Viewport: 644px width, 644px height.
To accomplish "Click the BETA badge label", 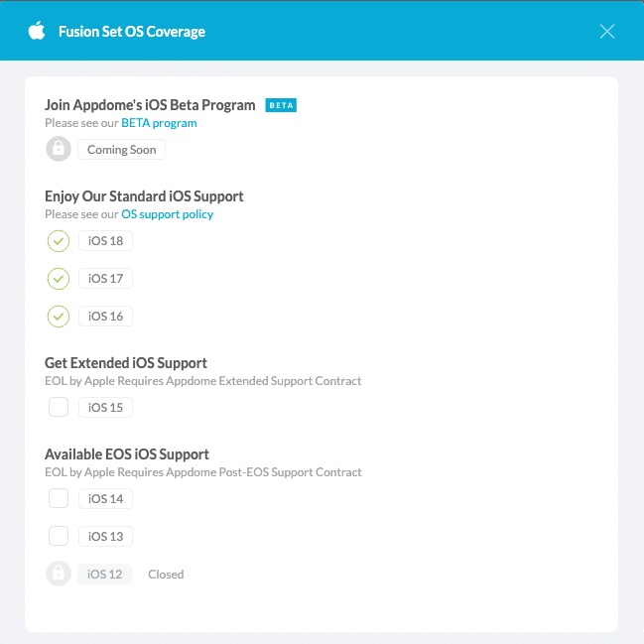I will pyautogui.click(x=281, y=105).
